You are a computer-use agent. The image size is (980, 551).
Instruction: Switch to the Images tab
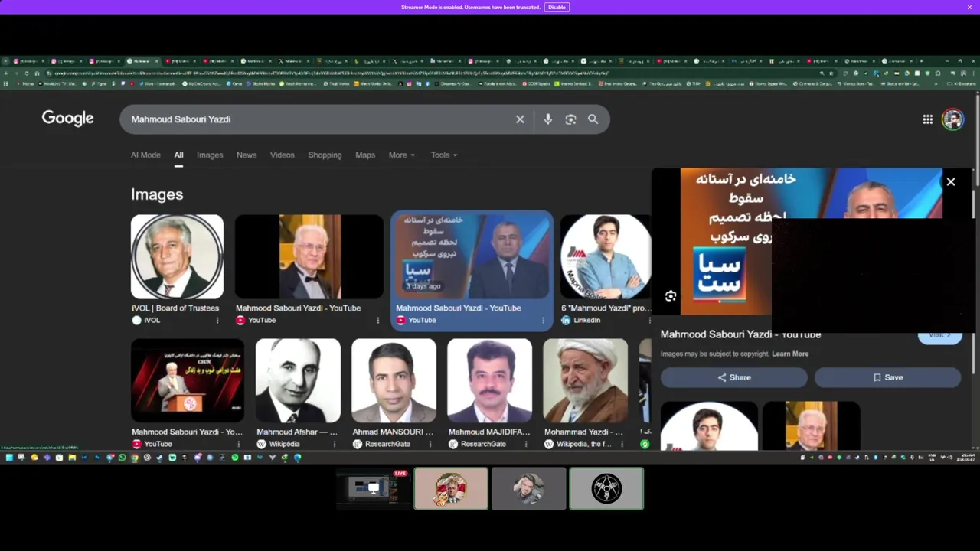(210, 155)
